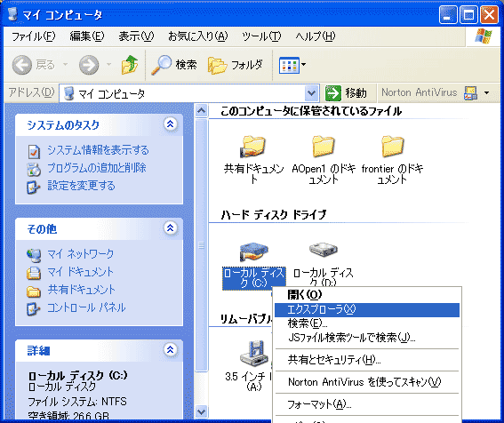This screenshot has width=504, height=423.
Task: Click the sidebar vertical scrollbar thumb
Action: [202, 245]
